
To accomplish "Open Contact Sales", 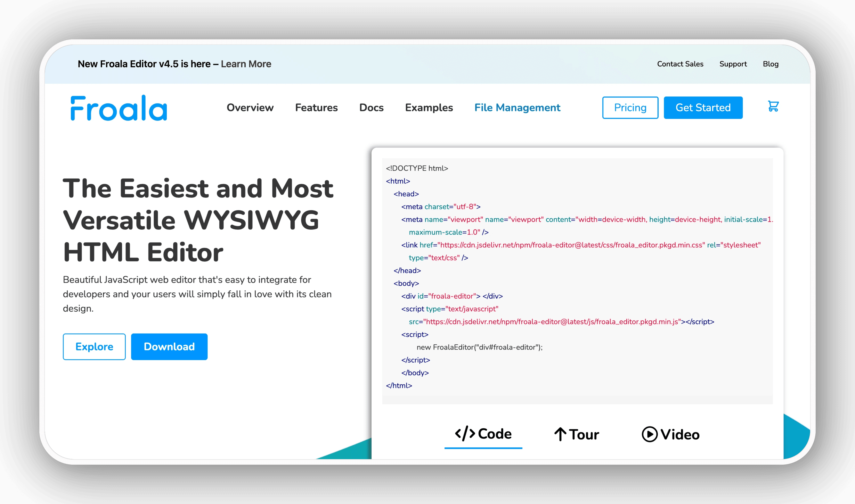I will (680, 64).
